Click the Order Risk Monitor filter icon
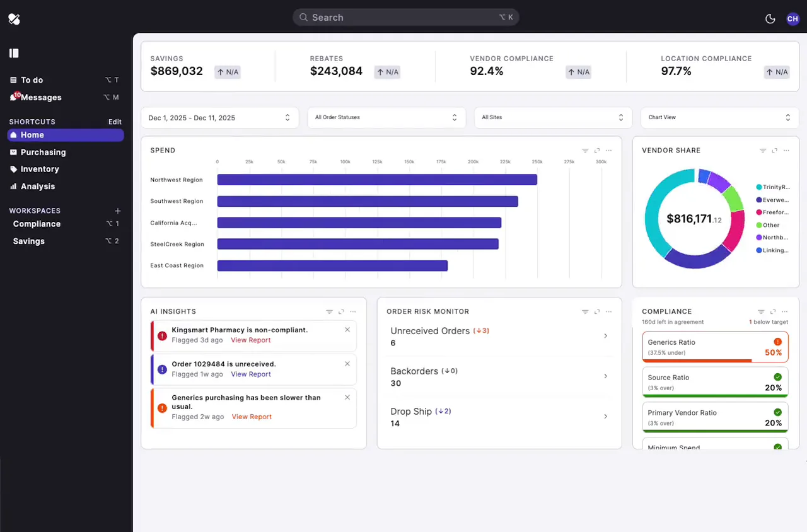The height and width of the screenshot is (532, 807). [585, 311]
